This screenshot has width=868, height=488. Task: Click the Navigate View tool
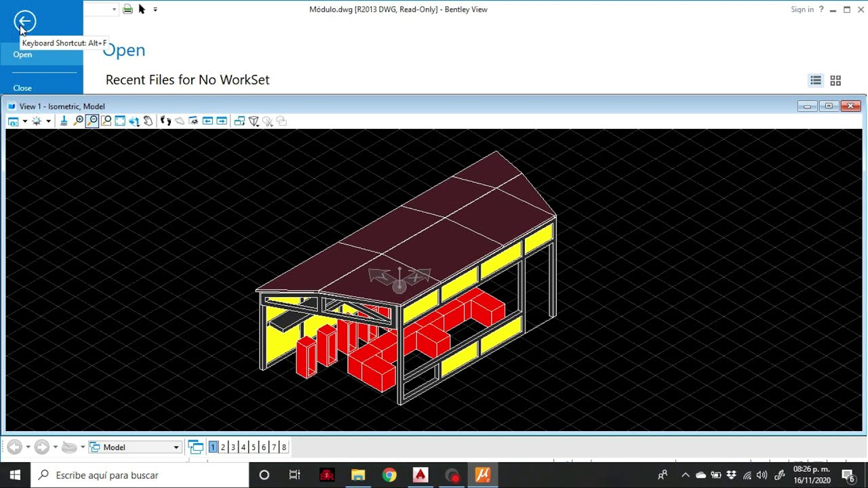[x=193, y=121]
